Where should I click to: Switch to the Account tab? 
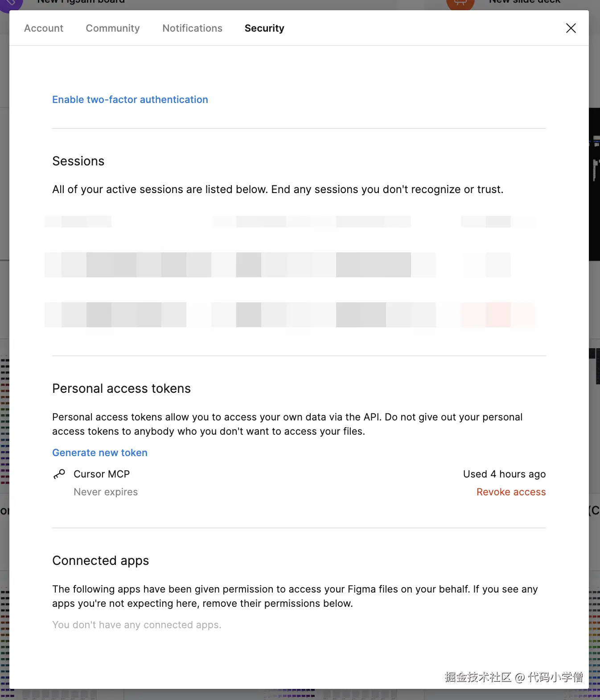click(x=44, y=28)
